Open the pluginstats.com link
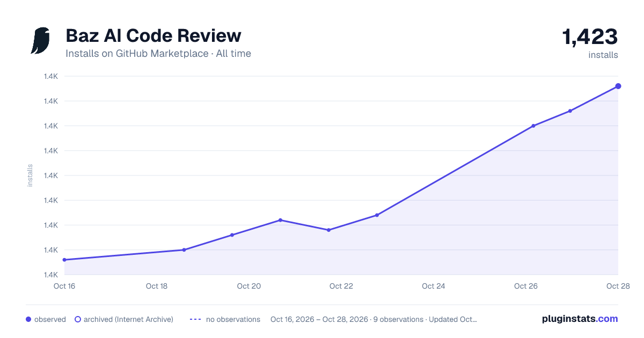 580,319
